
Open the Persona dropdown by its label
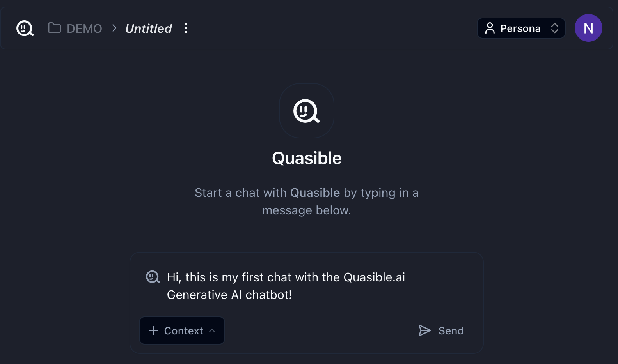tap(520, 28)
